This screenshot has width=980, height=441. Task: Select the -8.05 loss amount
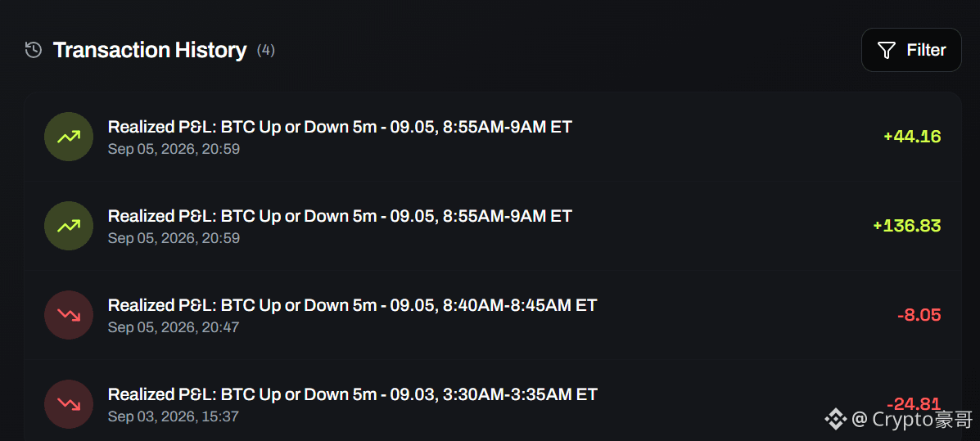[x=919, y=315]
